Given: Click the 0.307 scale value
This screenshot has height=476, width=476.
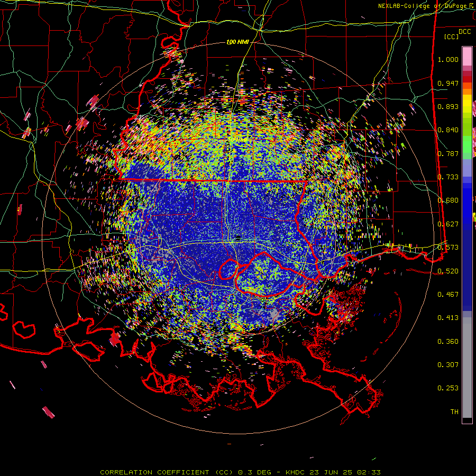Looking at the screenshot, I should 448,364.
